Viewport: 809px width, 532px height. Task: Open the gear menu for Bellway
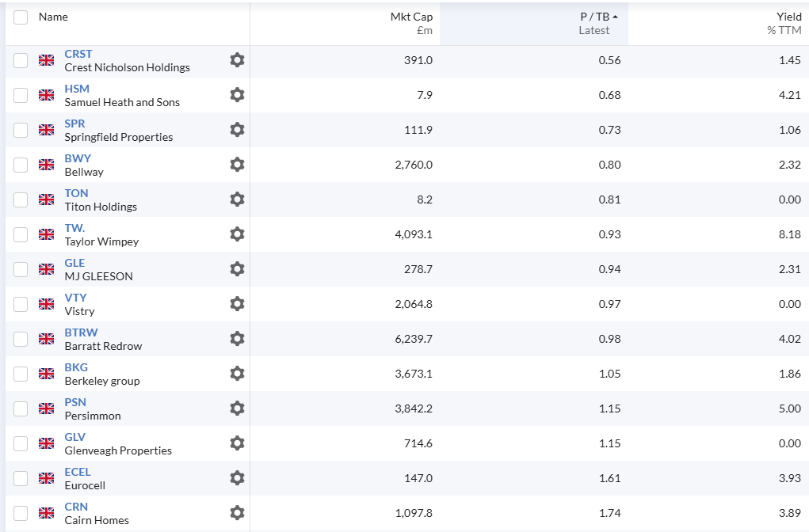pos(237,165)
